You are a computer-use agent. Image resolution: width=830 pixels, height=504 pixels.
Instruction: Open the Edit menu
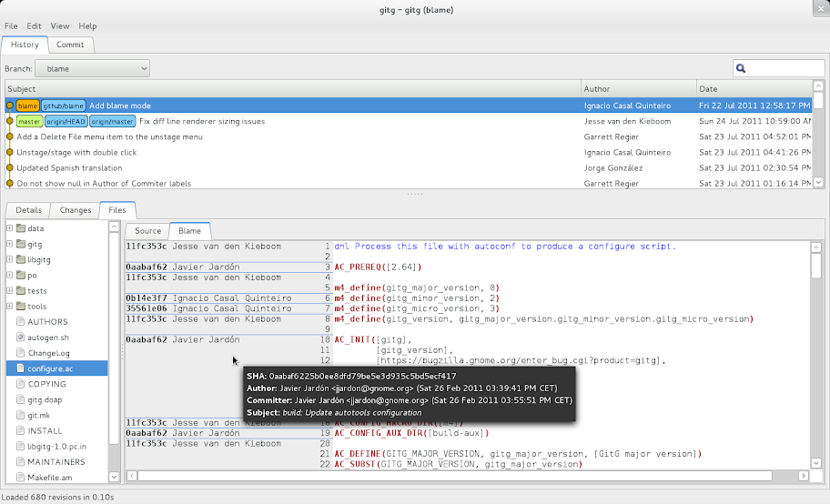pyautogui.click(x=34, y=26)
